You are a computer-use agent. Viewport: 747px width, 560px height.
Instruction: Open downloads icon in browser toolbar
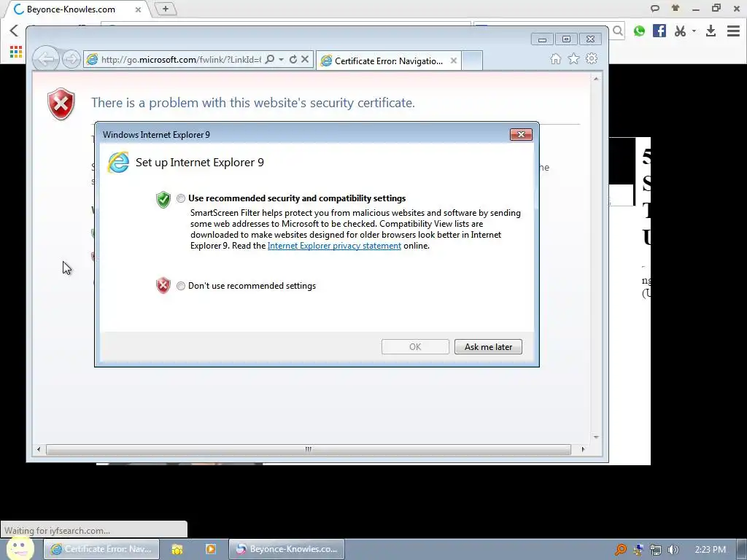tap(711, 31)
